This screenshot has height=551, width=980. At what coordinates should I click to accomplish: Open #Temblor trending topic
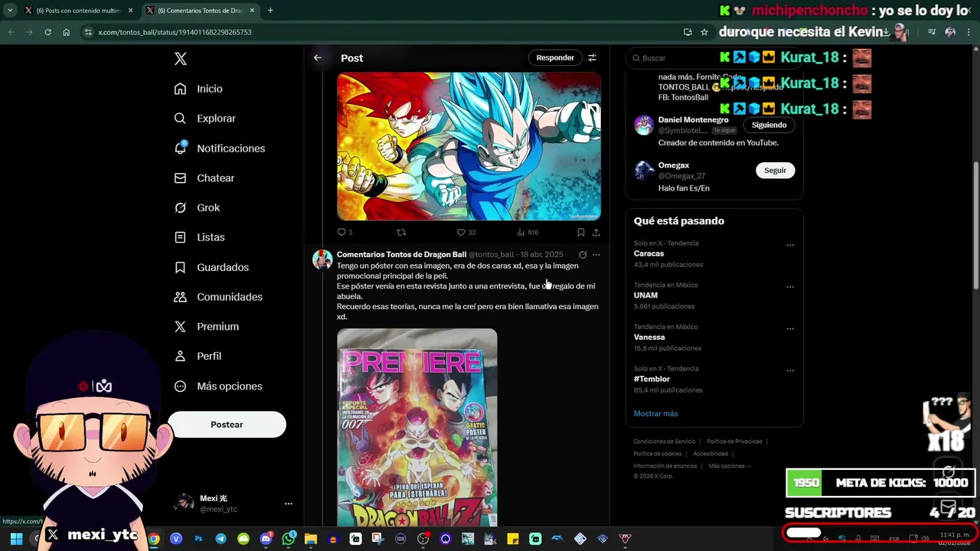(x=652, y=379)
